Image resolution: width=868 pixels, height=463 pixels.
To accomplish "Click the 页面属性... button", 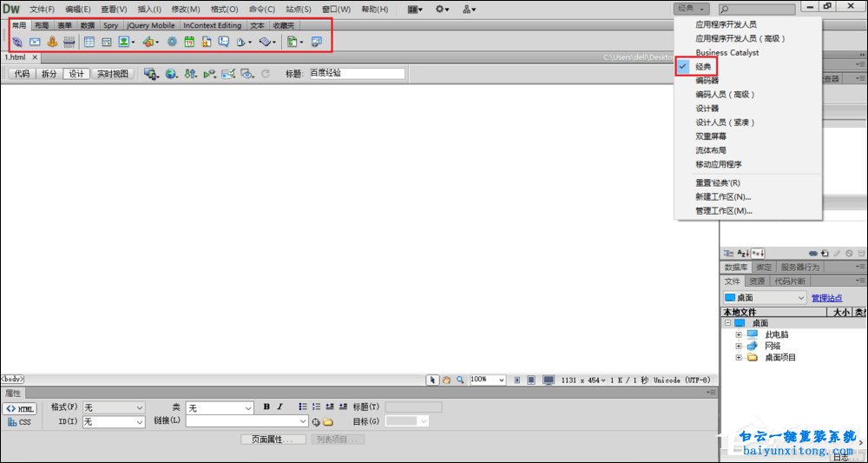I will pos(273,440).
